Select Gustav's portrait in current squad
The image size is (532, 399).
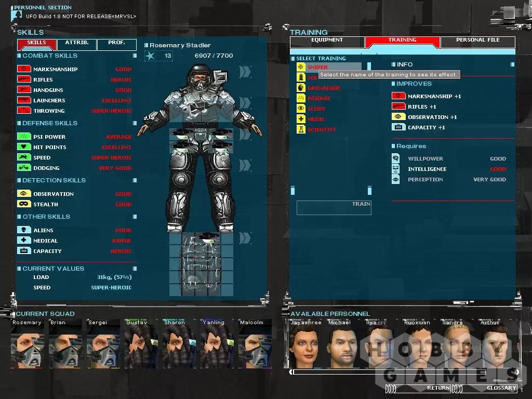pos(141,343)
